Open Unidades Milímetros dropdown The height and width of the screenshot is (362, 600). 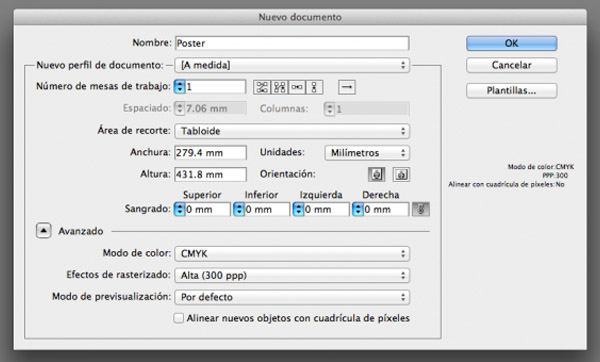pyautogui.click(x=367, y=153)
